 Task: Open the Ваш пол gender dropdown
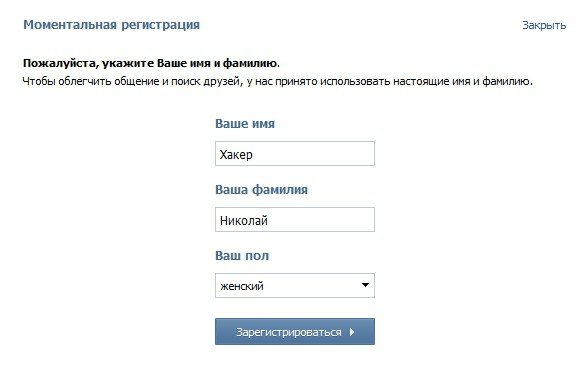pos(295,286)
